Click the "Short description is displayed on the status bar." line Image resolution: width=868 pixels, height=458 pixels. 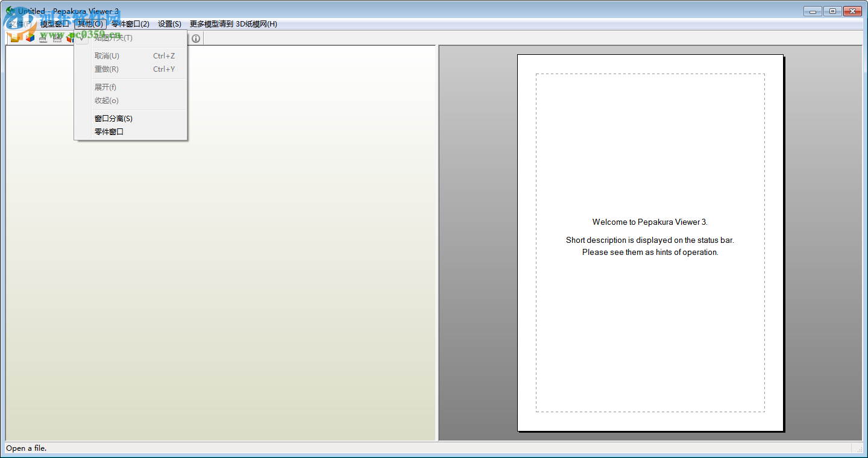[x=650, y=240]
